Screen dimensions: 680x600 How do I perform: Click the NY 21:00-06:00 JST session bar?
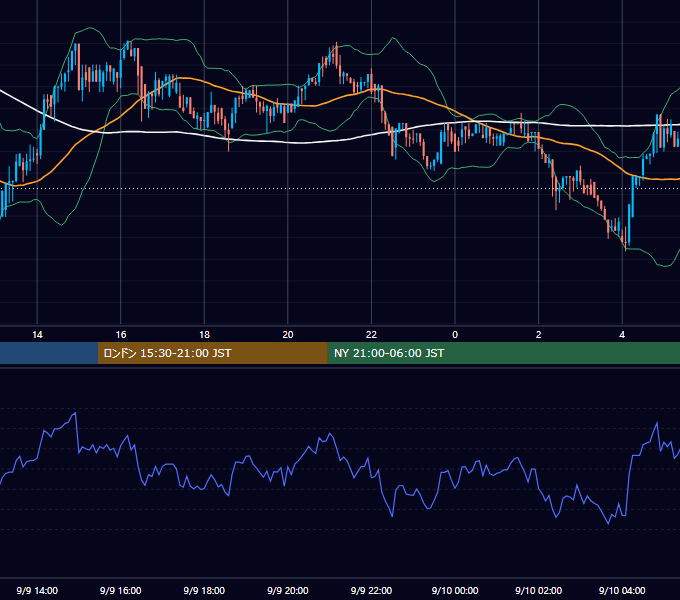503,353
